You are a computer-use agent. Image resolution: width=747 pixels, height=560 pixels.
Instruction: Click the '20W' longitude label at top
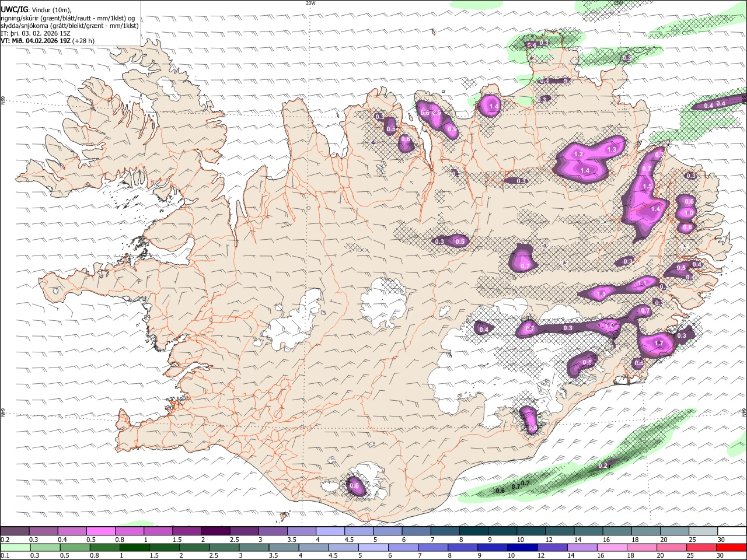point(310,3)
